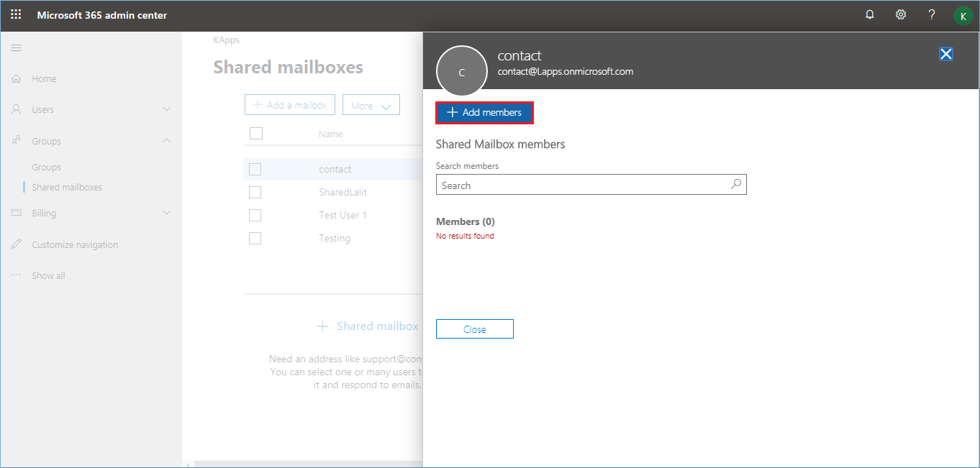Click the Show all ellipsis icon
The height and width of the screenshot is (468, 980).
pos(16,275)
